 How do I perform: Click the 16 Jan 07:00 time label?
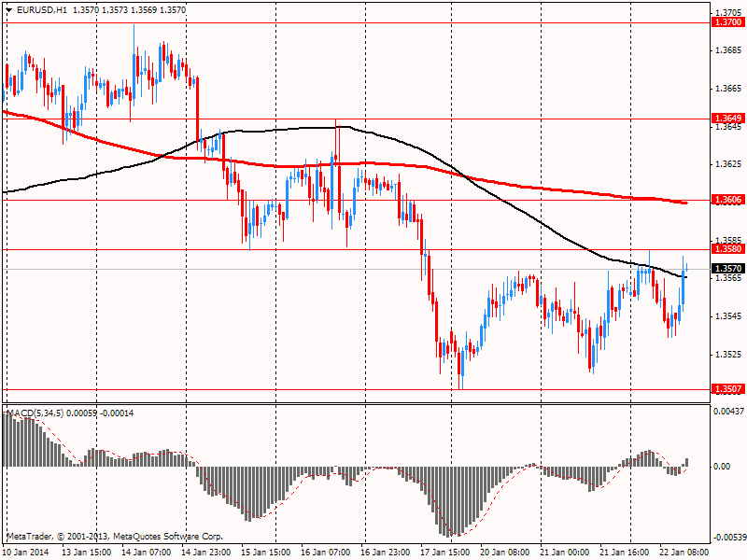click(x=325, y=553)
